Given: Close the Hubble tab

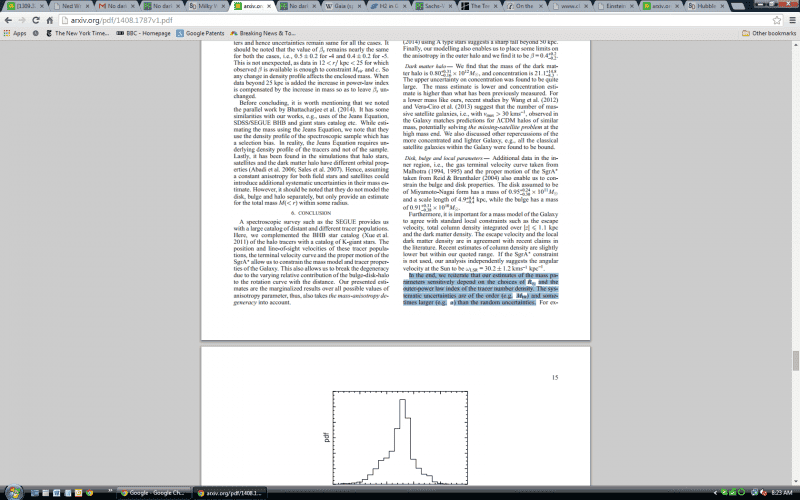Looking at the screenshot, I should pyautogui.click(x=723, y=6).
